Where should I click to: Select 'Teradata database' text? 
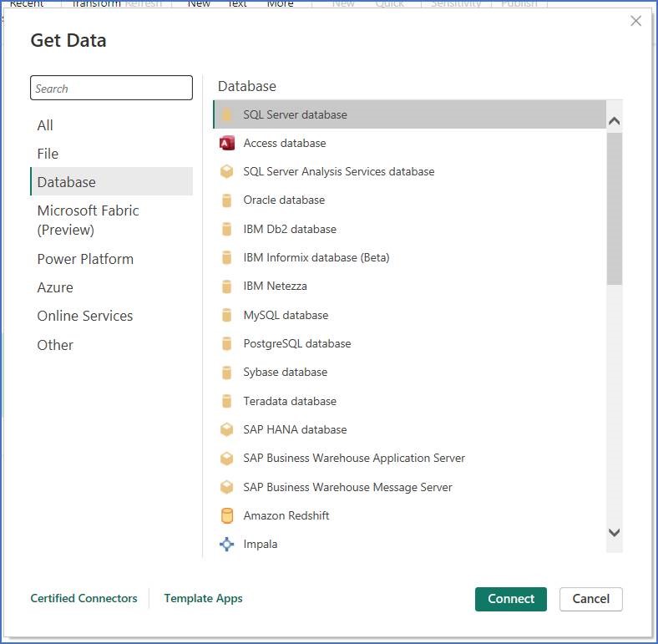(x=290, y=401)
